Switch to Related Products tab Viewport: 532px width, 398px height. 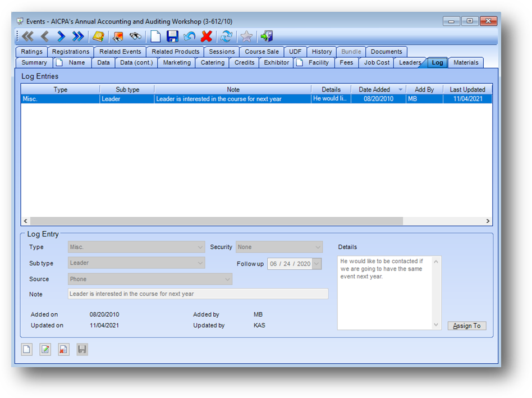[x=176, y=52]
